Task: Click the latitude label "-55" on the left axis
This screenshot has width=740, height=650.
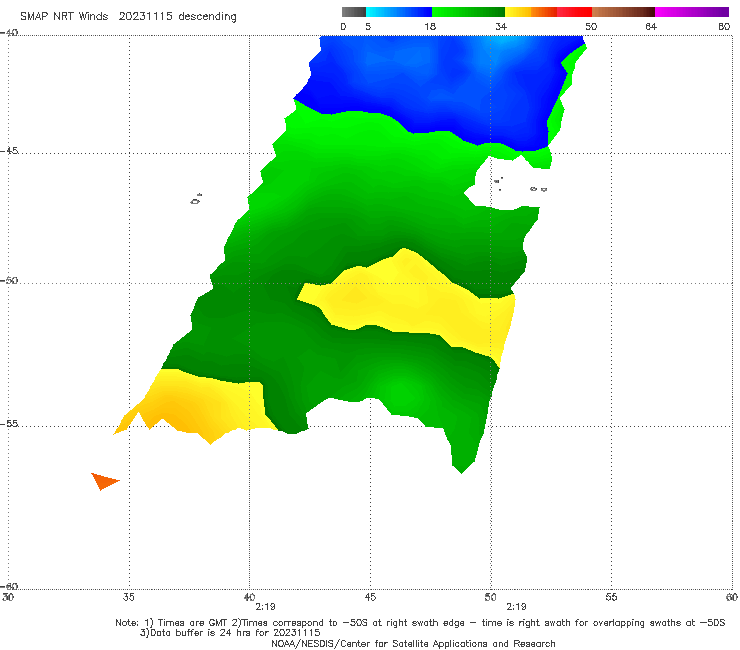Action: pos(9,423)
